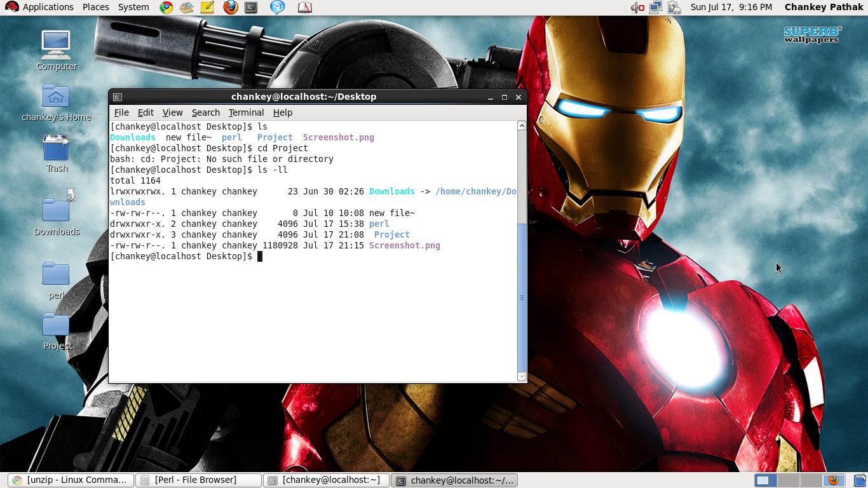
Task: Switch to Perl - File Browser window
Action: pyautogui.click(x=199, y=480)
